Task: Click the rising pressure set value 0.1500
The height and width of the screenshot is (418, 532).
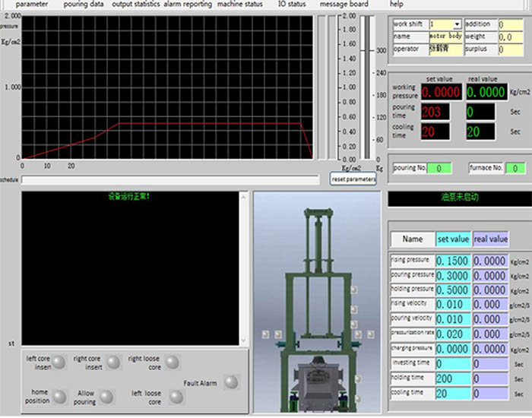Action: (453, 261)
